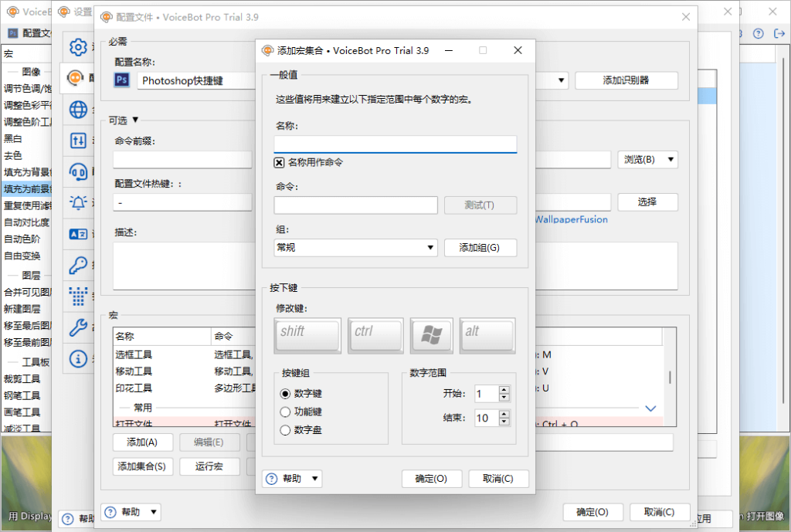Click the 命令 text field in dialog
Image resolution: width=791 pixels, height=532 pixels.
(355, 205)
